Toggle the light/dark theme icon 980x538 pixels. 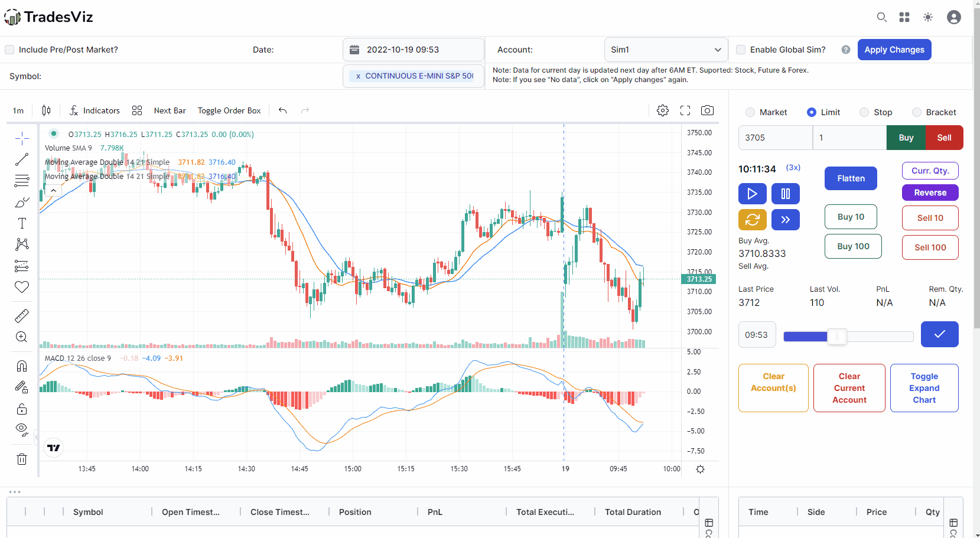928,17
